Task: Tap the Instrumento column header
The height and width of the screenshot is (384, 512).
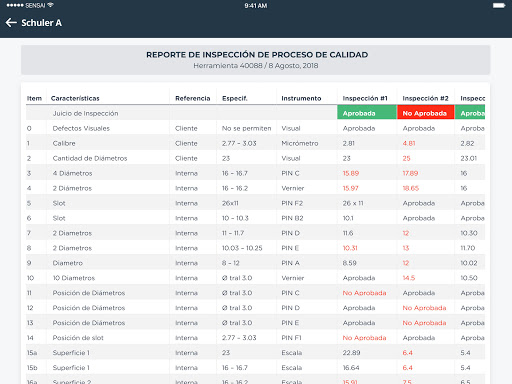Action: pos(301,98)
